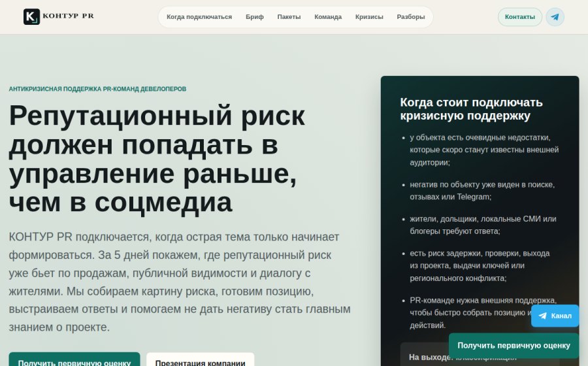This screenshot has height=366, width=588.
Task: Click card title Когда стоит подключать кризисную поддержку
Action: coord(471,108)
